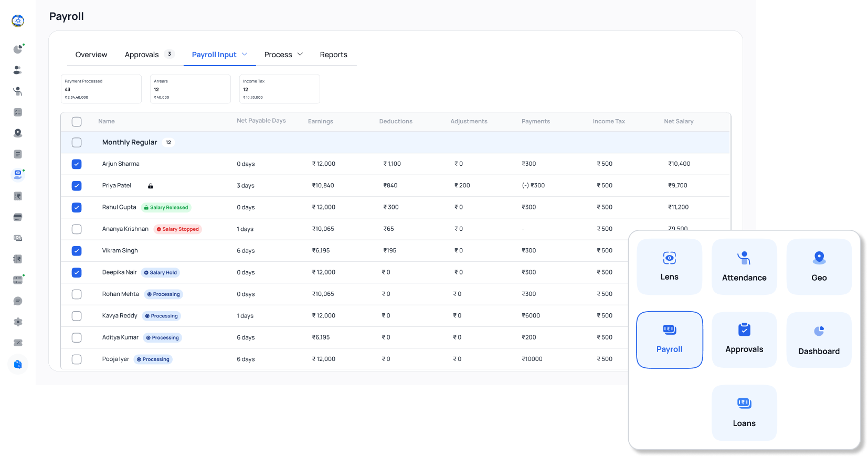Open the employees people icon in sidebar

click(x=18, y=70)
